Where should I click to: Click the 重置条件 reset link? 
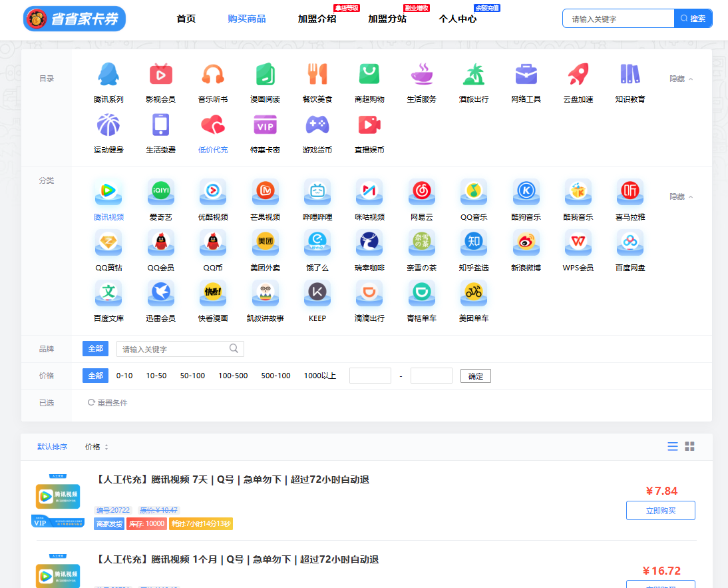[108, 403]
